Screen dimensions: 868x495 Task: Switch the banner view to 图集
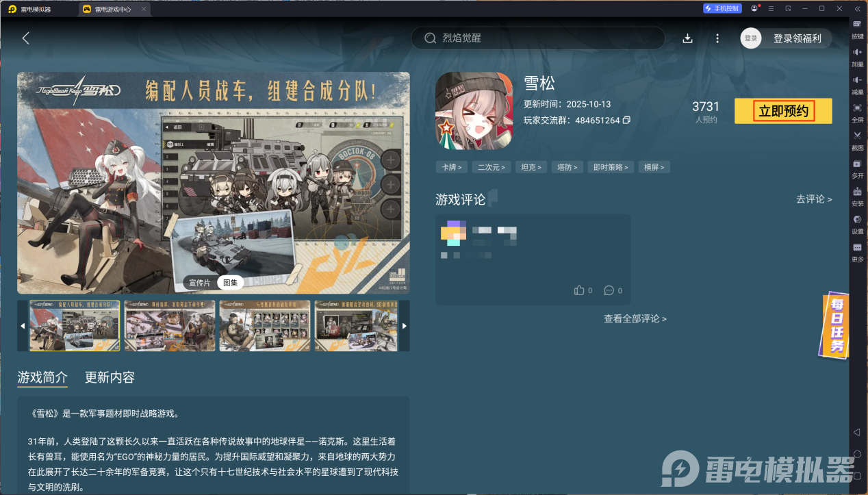click(230, 282)
